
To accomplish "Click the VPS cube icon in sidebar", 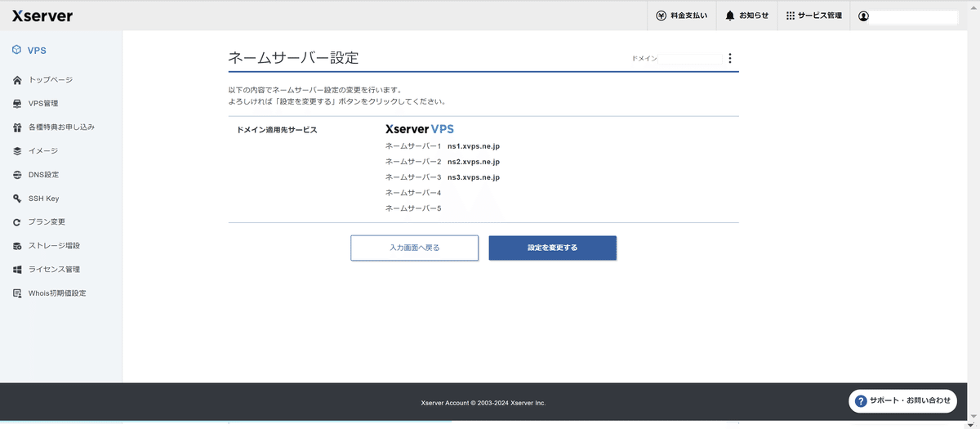I will click(17, 50).
